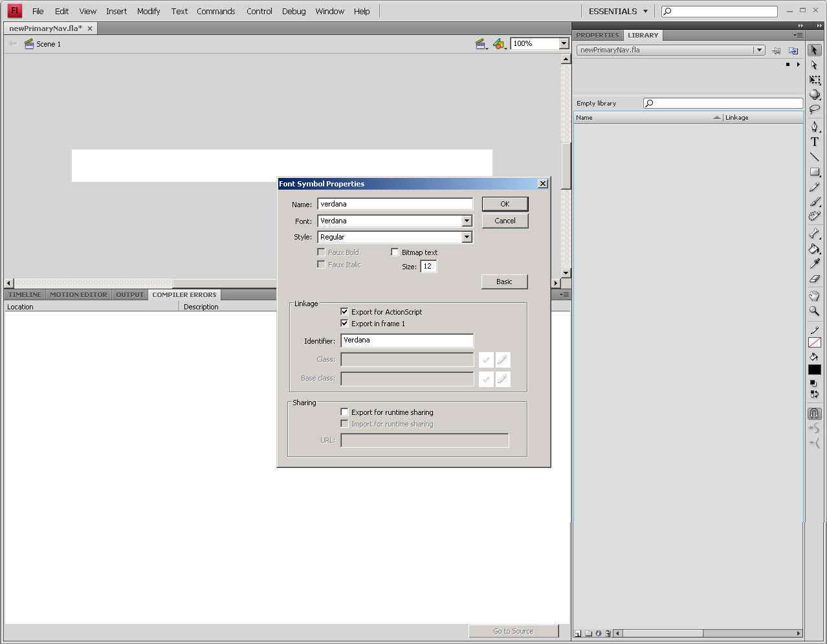
Task: Click the font Size field
Action: [428, 266]
